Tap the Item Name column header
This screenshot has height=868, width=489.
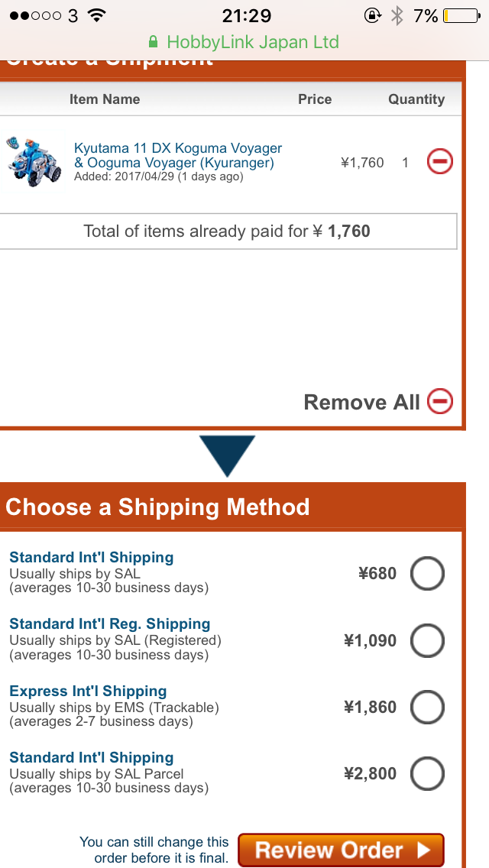click(x=105, y=99)
